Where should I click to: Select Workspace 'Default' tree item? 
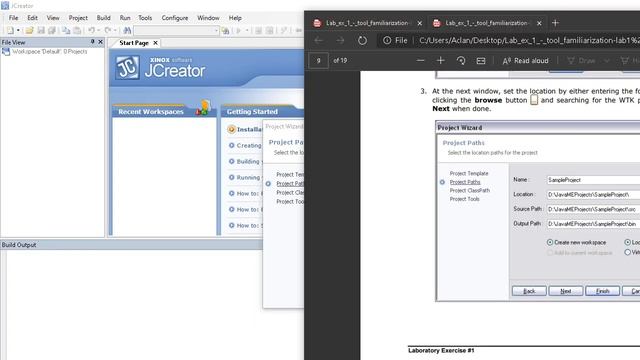[45, 51]
